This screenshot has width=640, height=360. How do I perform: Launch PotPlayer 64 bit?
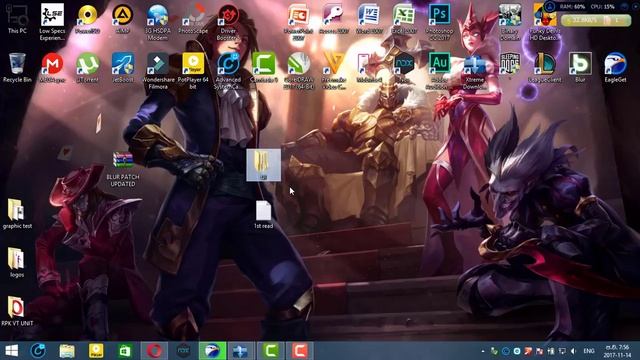193,70
